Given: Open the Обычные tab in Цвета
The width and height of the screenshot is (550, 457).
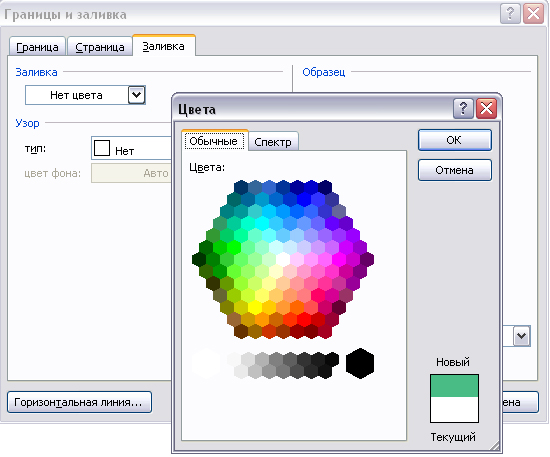Looking at the screenshot, I should pyautogui.click(x=214, y=141).
